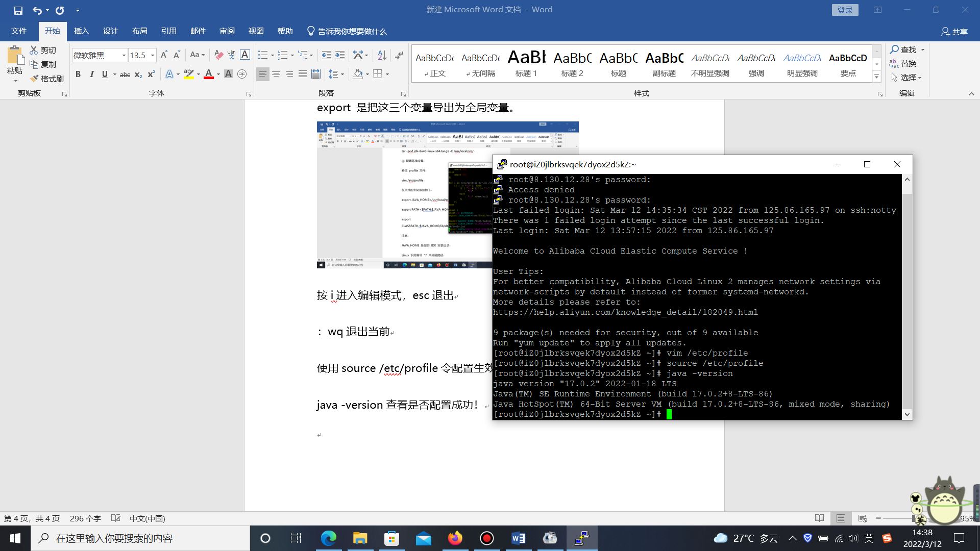Screen dimensions: 980x551
Task: Toggle strikethrough formatting
Action: 125,74
